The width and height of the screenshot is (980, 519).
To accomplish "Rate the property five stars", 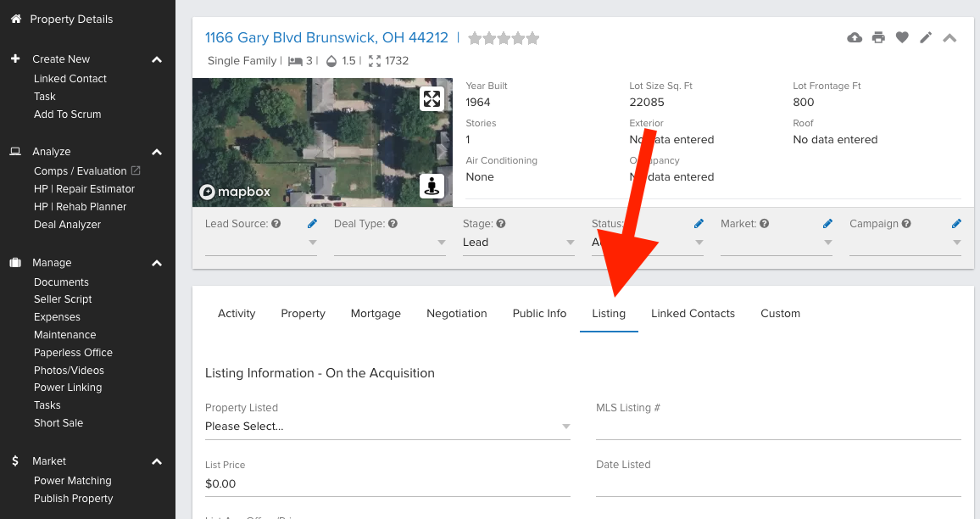I will click(x=532, y=38).
